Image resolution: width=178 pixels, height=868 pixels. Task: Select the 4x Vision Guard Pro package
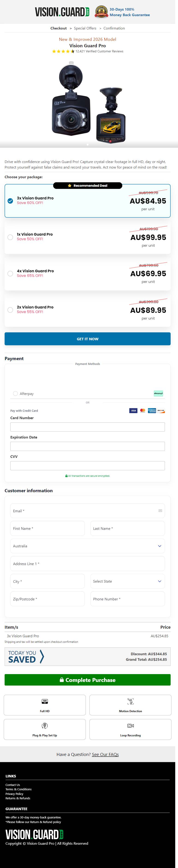10,274
